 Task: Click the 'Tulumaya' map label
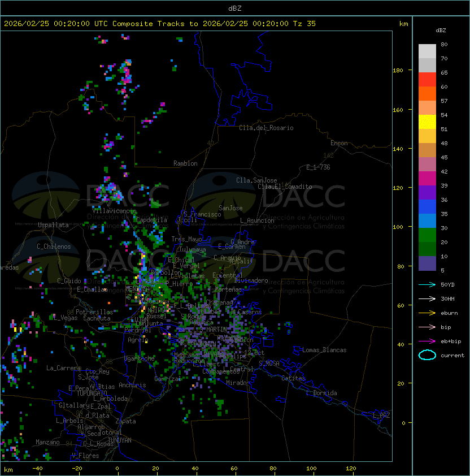point(193,249)
